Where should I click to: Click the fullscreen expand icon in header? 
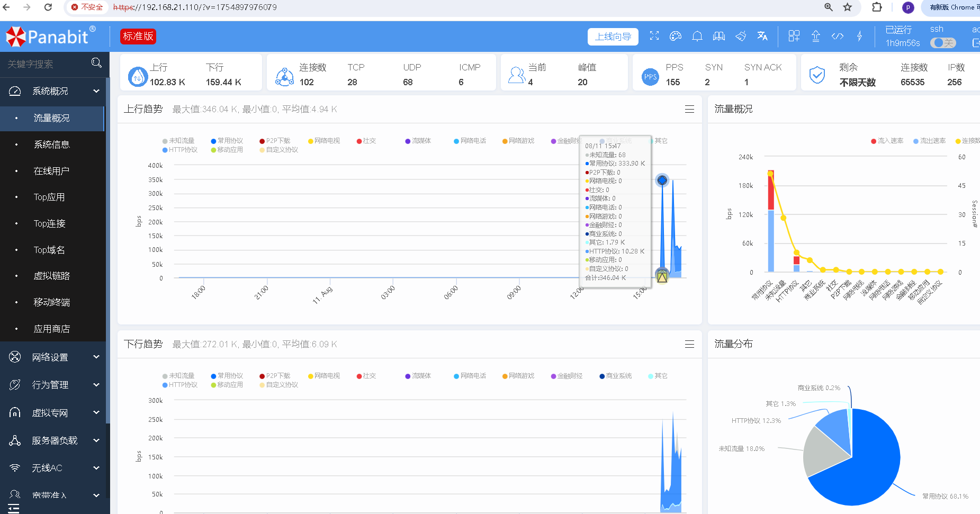click(654, 36)
